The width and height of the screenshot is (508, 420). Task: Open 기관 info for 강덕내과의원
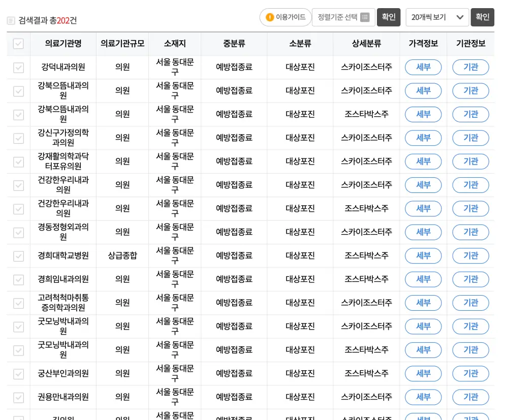click(x=470, y=68)
